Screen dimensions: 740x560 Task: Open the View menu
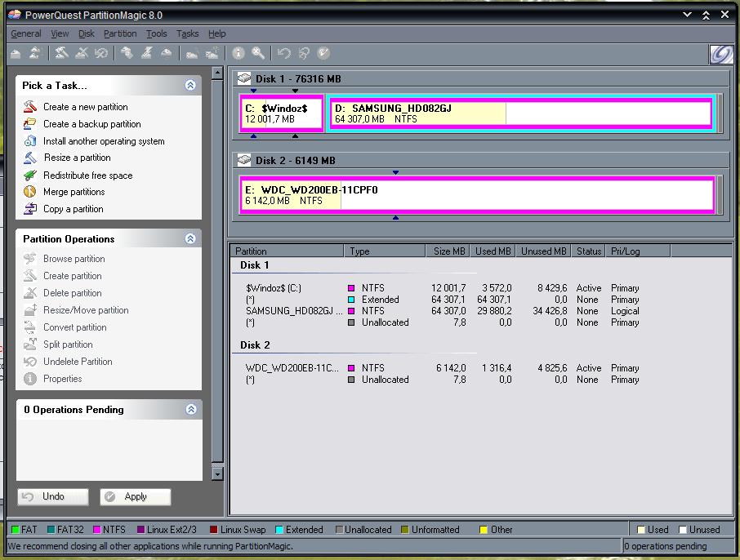[x=60, y=33]
